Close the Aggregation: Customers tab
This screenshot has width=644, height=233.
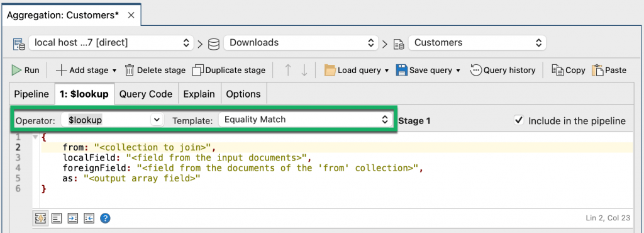tap(131, 16)
